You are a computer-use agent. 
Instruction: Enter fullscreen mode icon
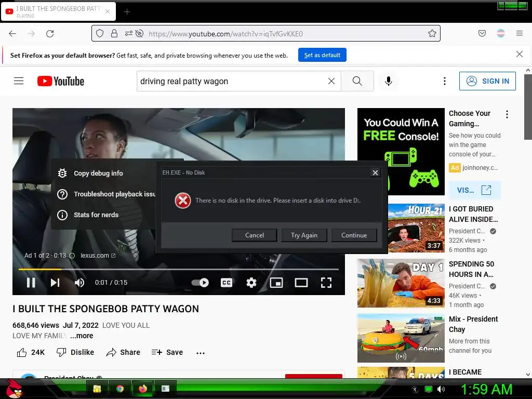tap(326, 282)
